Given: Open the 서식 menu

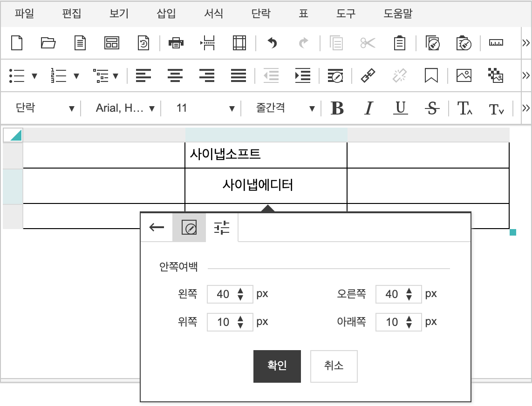Looking at the screenshot, I should (x=213, y=14).
